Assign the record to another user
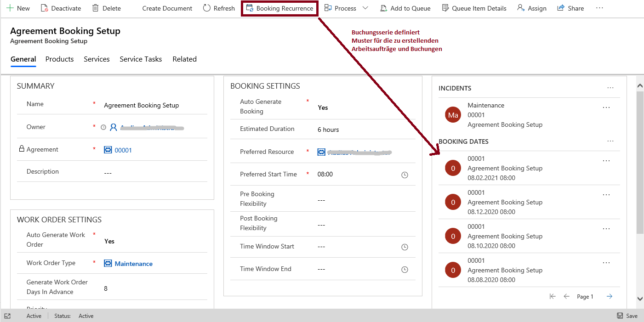 [531, 8]
